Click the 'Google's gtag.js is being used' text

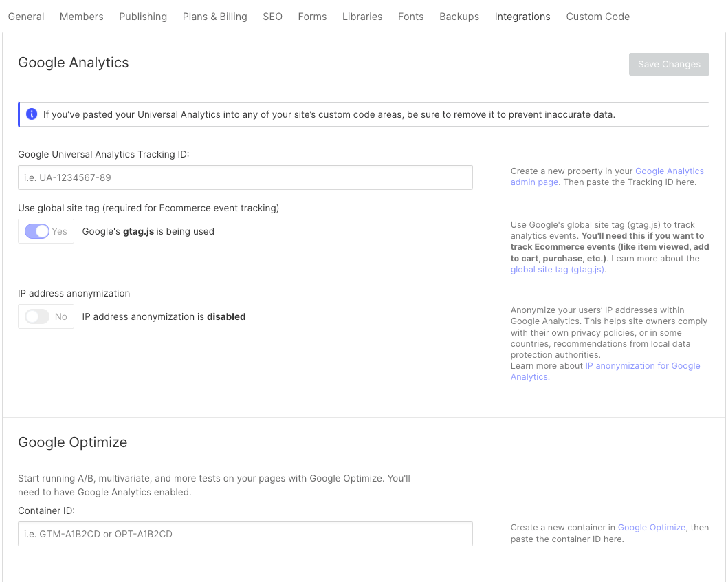[x=148, y=231]
